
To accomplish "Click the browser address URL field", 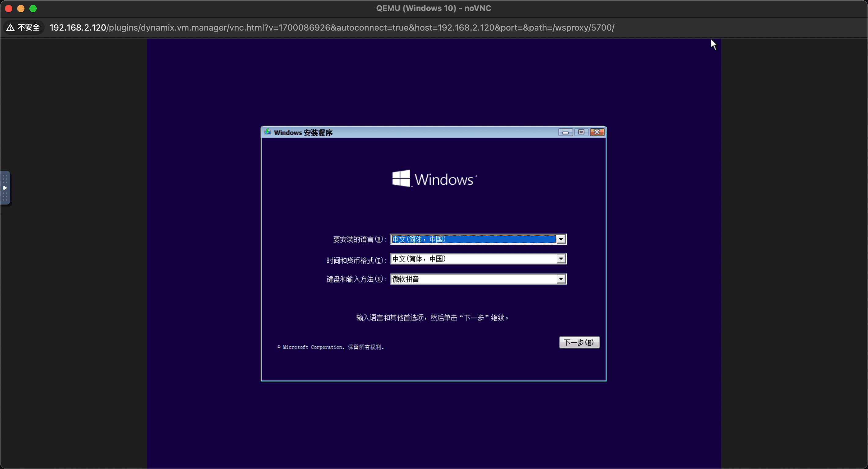I will point(332,28).
